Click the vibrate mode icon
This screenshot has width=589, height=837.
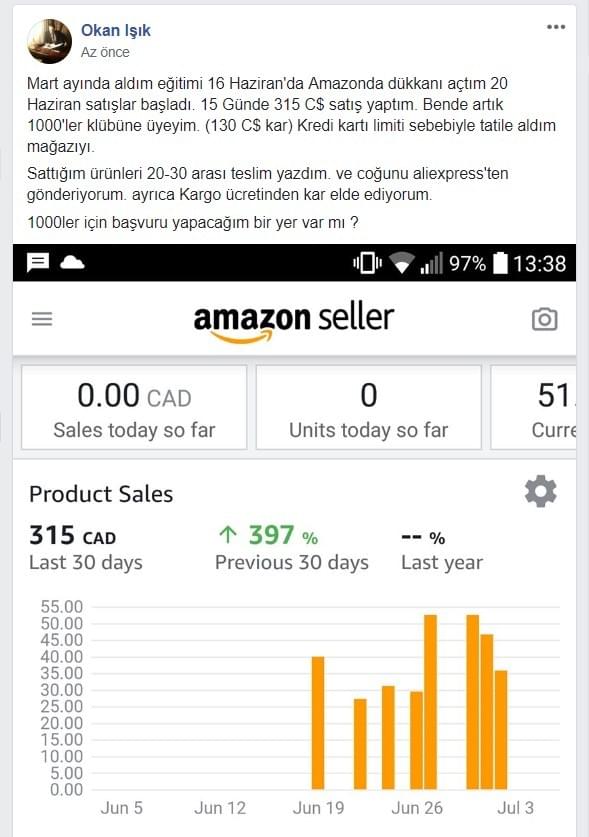click(367, 263)
